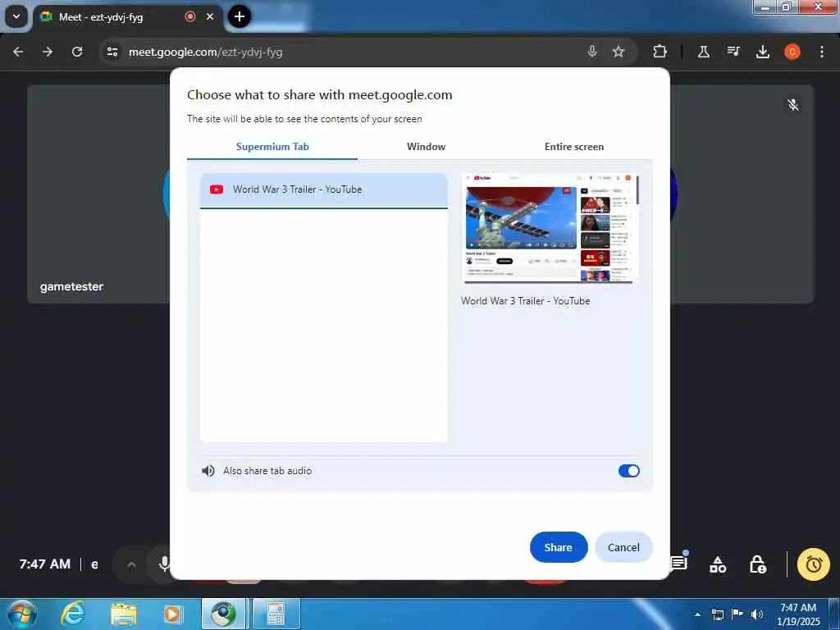
Task: Toggle Also share tab audio switch
Action: (x=628, y=471)
